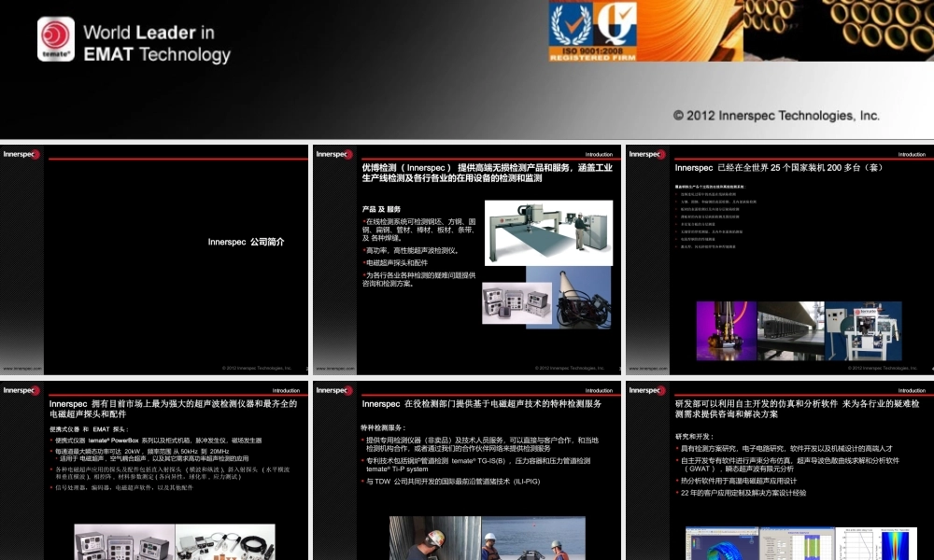Click the Innerspec logo on first slide
Screen dimensions: 934x560
coord(21,154)
